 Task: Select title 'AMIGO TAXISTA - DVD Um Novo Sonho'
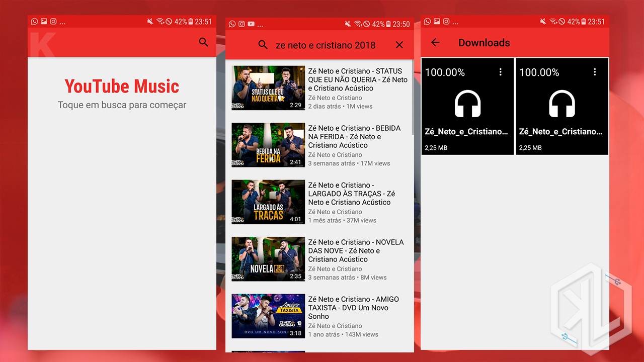click(354, 307)
